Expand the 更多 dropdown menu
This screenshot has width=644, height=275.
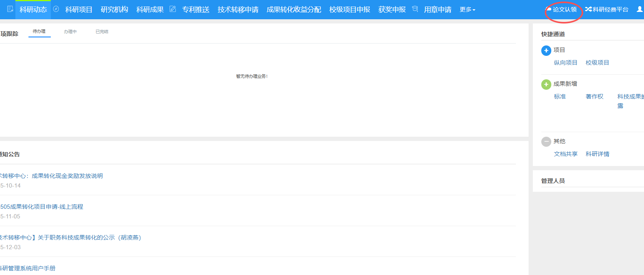pos(467,10)
